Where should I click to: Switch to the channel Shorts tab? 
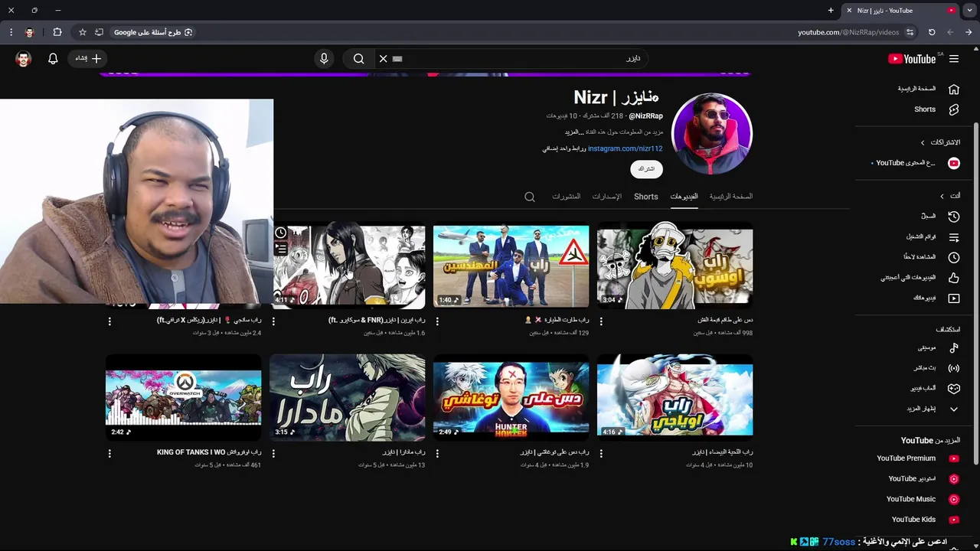click(x=645, y=197)
